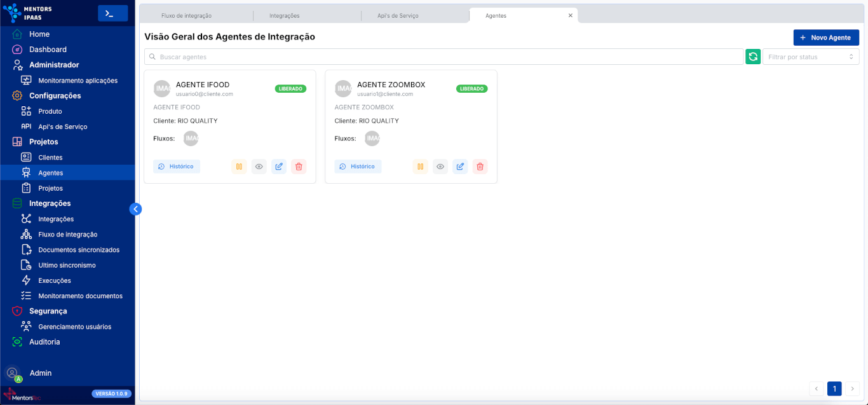This screenshot has width=868, height=405.
Task: Switch to the Fluxo de integração tab
Action: (x=186, y=15)
